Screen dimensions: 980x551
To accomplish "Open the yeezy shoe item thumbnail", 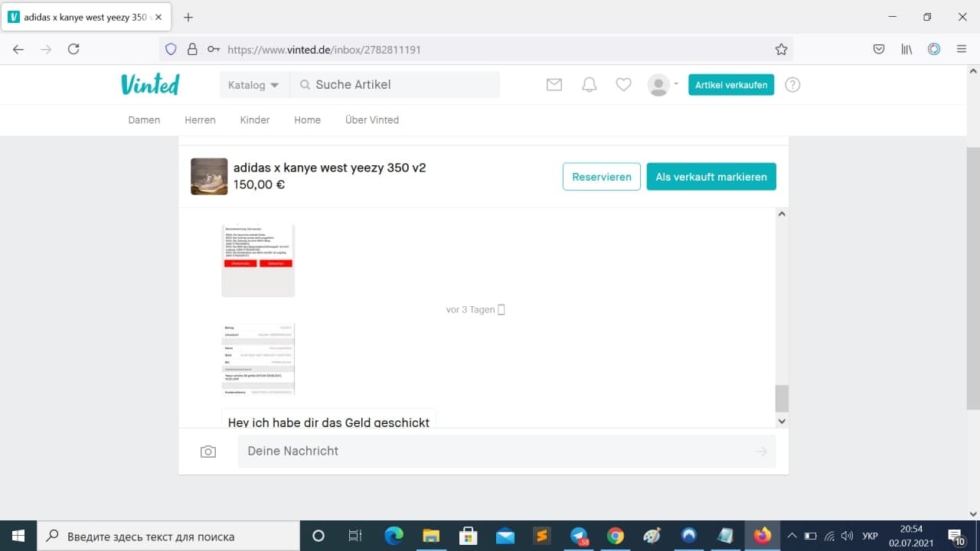I will coord(209,177).
